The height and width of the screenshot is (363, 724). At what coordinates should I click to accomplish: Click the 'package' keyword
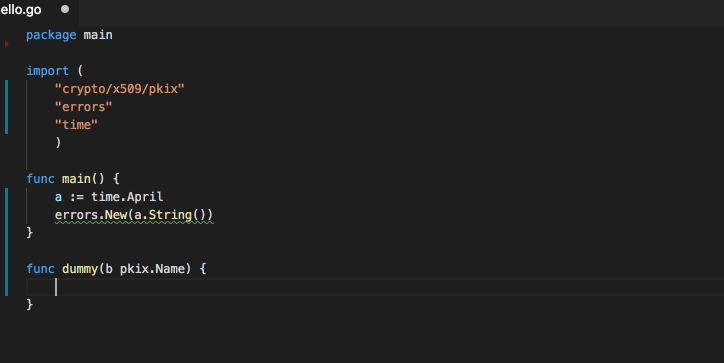pos(51,35)
